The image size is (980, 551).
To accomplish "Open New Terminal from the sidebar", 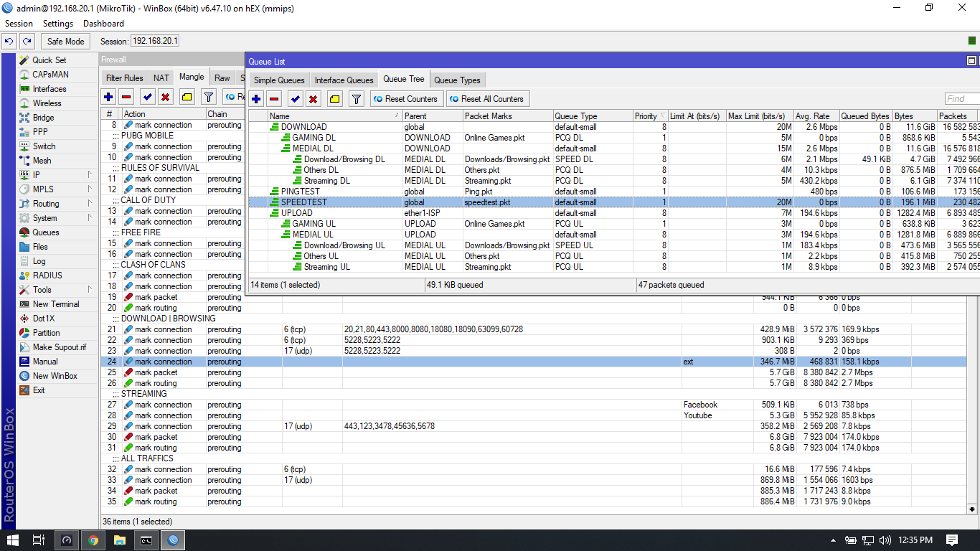I will [x=55, y=304].
